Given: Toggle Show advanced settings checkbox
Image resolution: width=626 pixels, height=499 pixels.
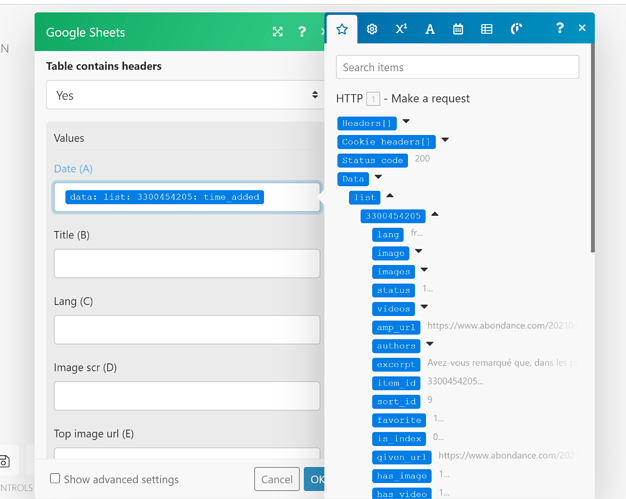Looking at the screenshot, I should 55,479.
